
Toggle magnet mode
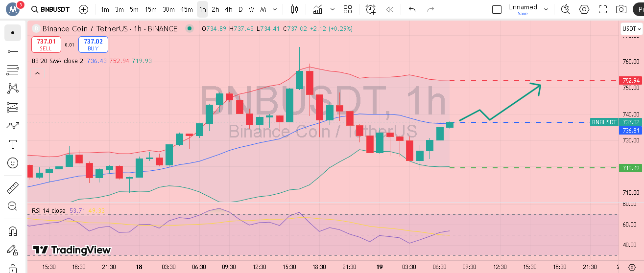coord(13,231)
